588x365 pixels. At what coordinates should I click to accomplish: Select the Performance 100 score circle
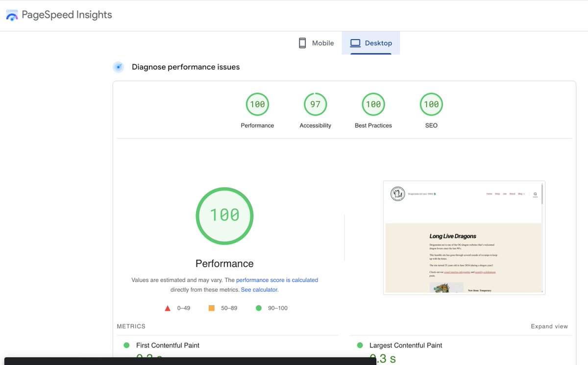[x=257, y=104]
